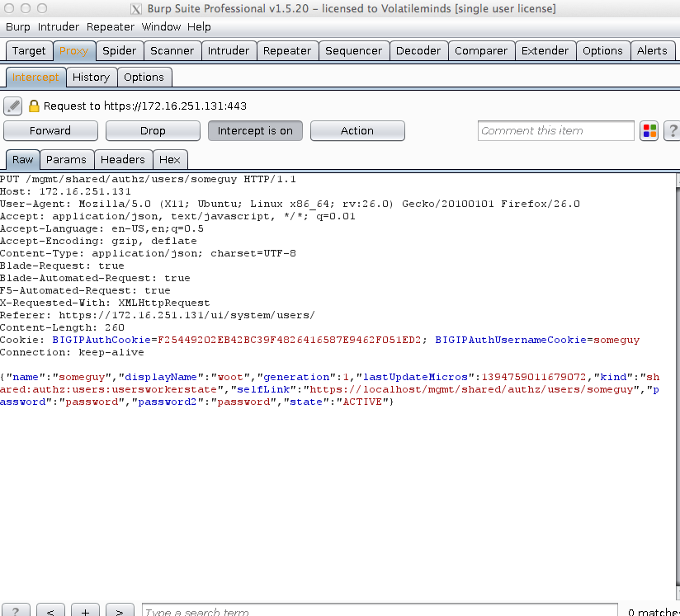Switch to the Alerts tab
Viewport: 680px width, 616px height.
point(652,51)
